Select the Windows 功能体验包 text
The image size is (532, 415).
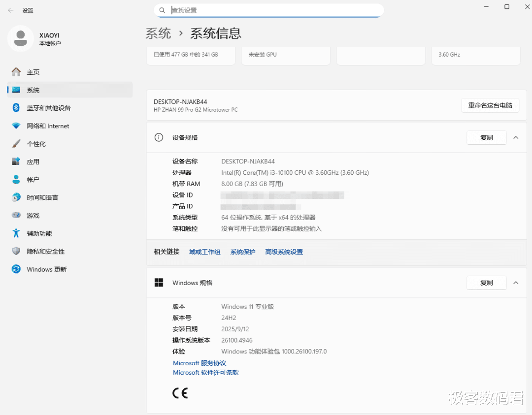[x=274, y=351]
